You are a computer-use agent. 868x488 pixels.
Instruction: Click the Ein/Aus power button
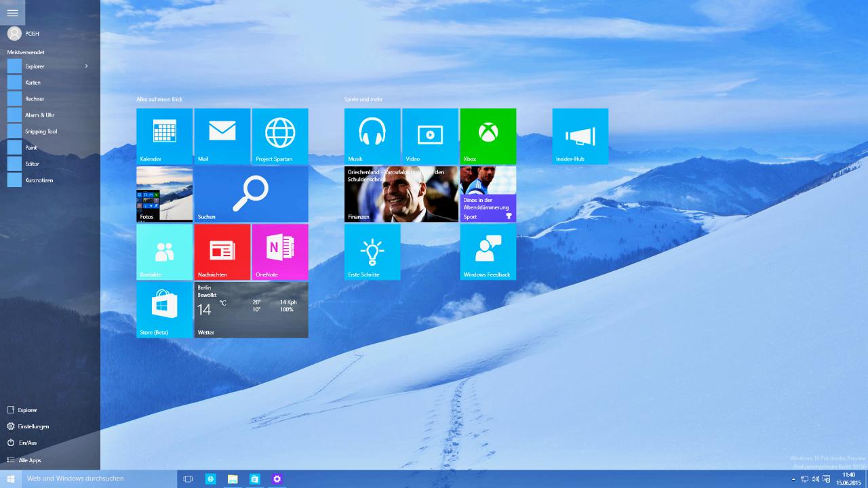click(x=22, y=443)
